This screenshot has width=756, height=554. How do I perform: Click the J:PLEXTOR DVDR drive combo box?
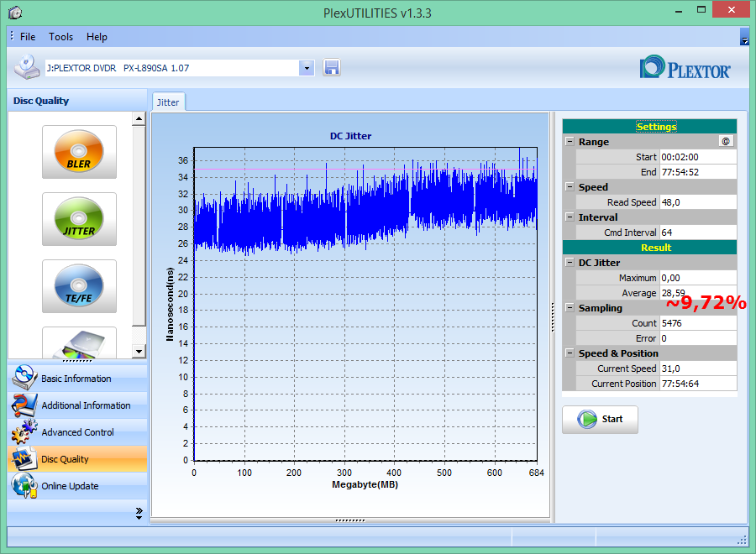tap(180, 68)
